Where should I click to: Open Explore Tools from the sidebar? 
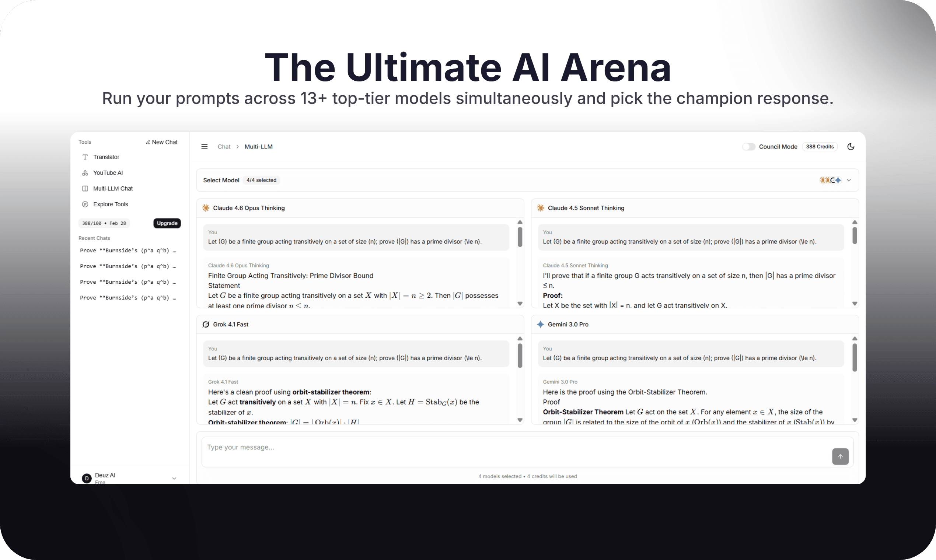(110, 204)
